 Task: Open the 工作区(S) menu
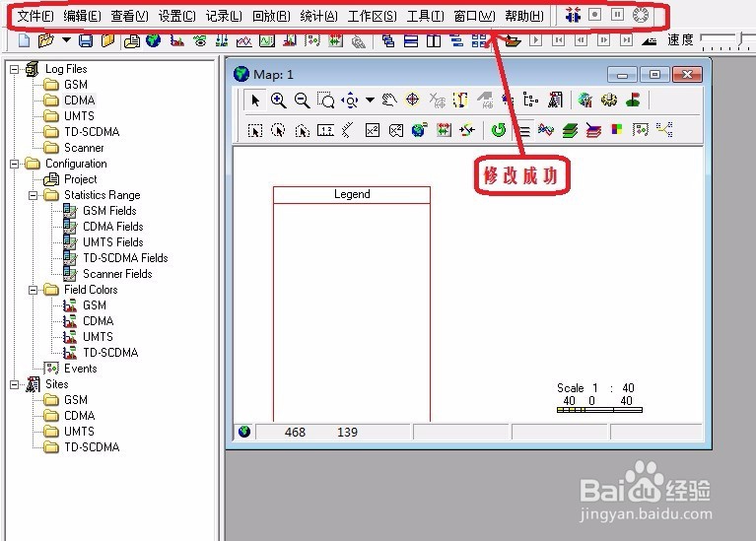pyautogui.click(x=373, y=16)
